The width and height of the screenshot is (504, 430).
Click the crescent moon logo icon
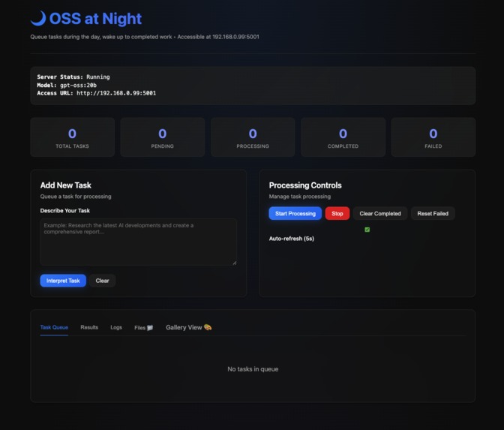[x=38, y=18]
